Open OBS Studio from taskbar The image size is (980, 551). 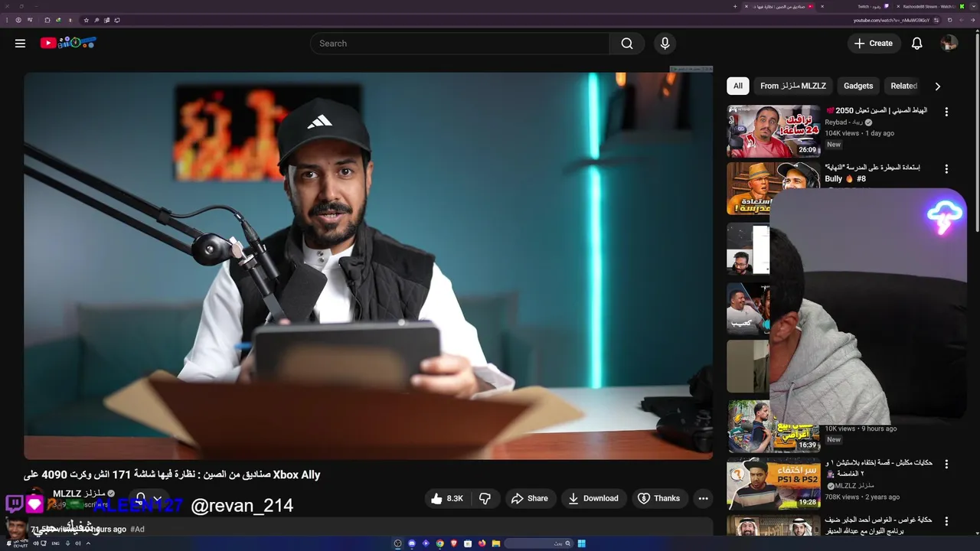coord(397,543)
